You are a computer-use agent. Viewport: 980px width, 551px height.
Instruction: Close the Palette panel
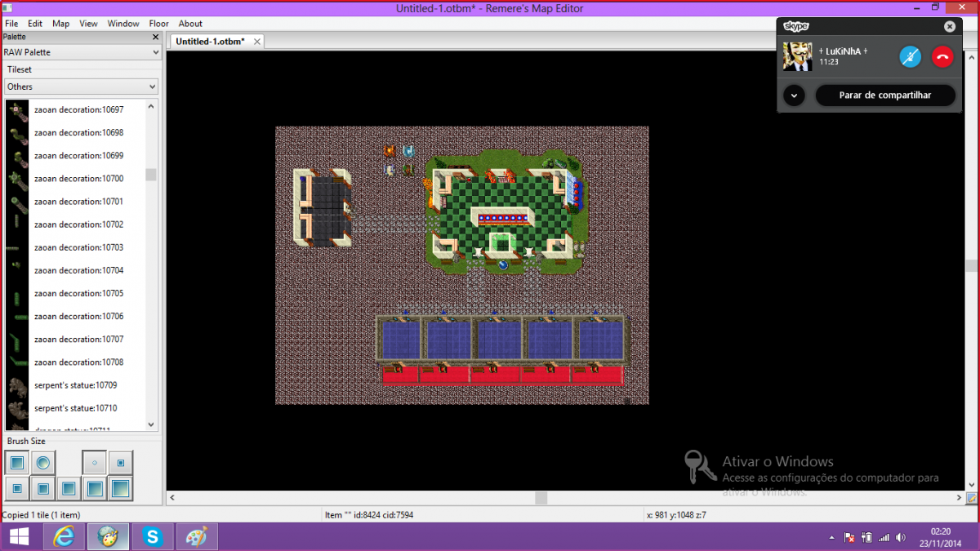155,37
